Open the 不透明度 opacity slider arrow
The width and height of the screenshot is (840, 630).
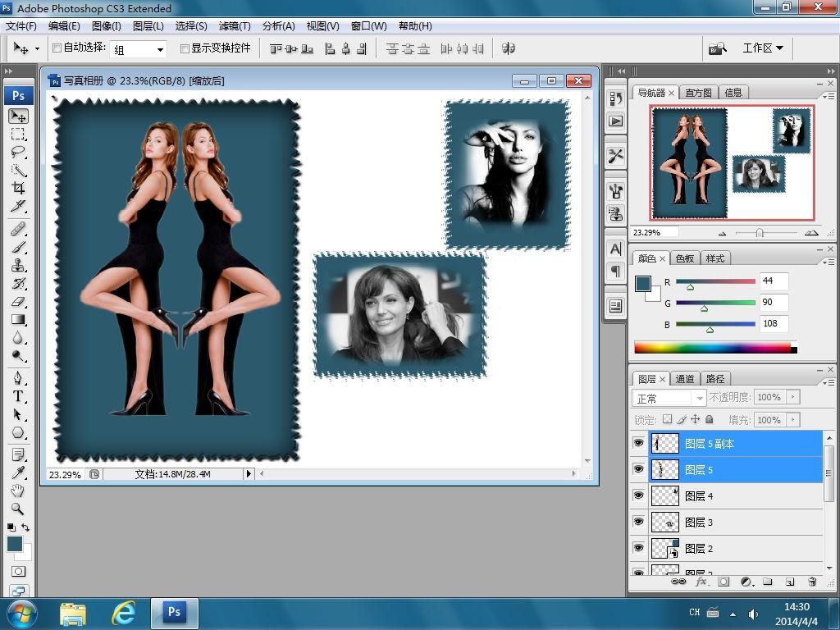click(x=793, y=397)
